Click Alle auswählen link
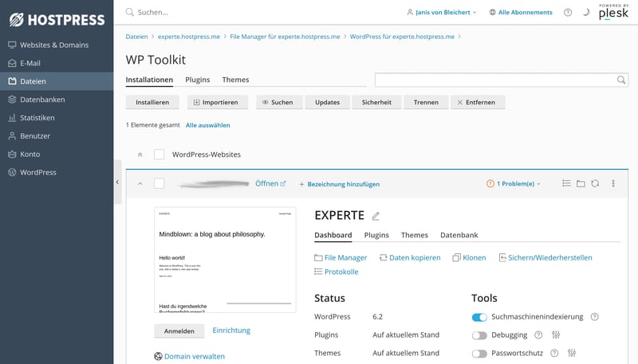Viewport: 638px width, 364px height. point(208,125)
